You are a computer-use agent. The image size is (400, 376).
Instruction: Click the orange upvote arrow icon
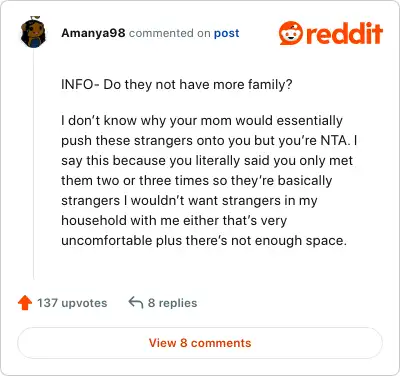point(25,303)
